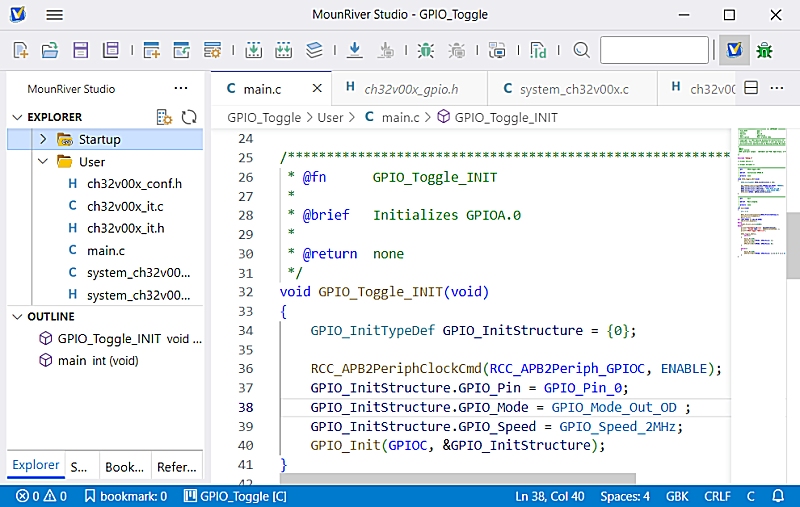This screenshot has width=800, height=507.
Task: Start debugging with the green bug icon
Action: (426, 50)
